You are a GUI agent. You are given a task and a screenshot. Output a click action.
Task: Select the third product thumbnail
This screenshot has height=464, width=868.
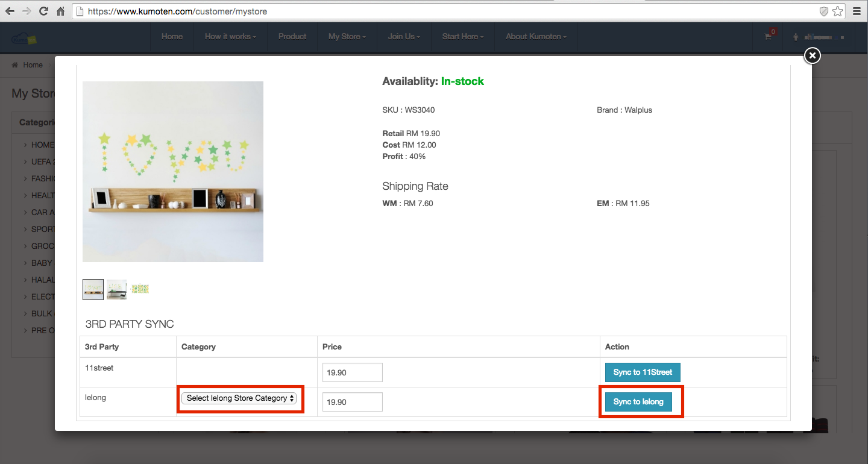click(140, 289)
